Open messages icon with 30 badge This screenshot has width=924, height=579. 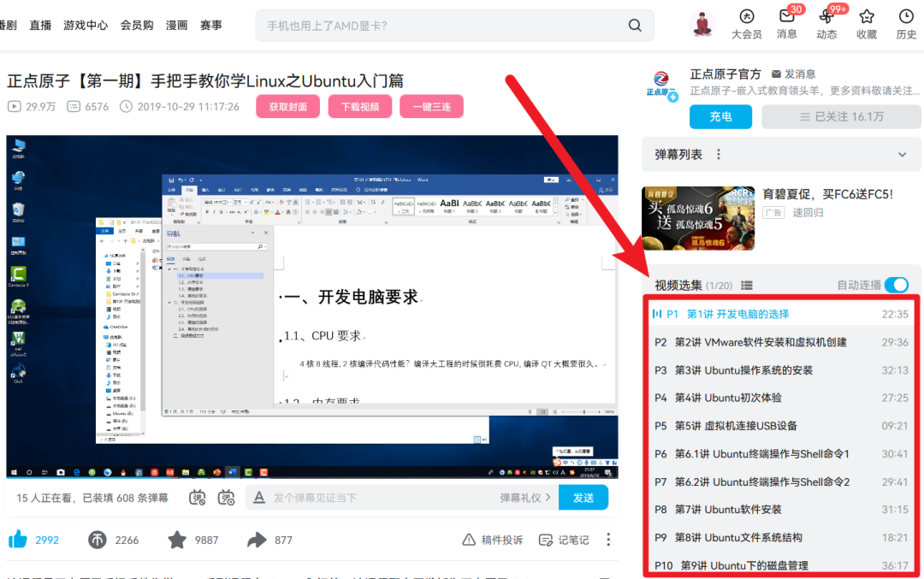click(787, 16)
